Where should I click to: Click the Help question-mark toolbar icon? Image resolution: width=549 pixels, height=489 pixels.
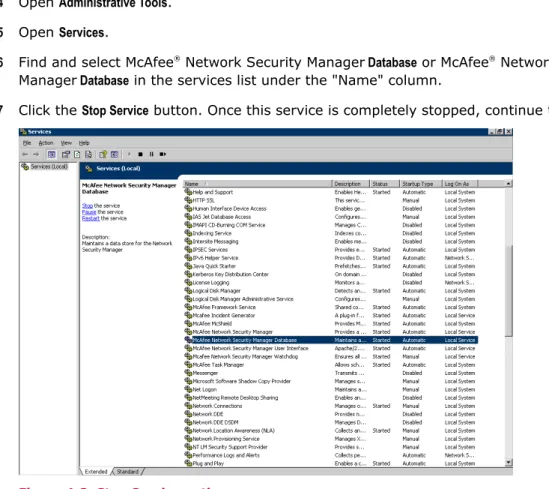pyautogui.click(x=103, y=154)
